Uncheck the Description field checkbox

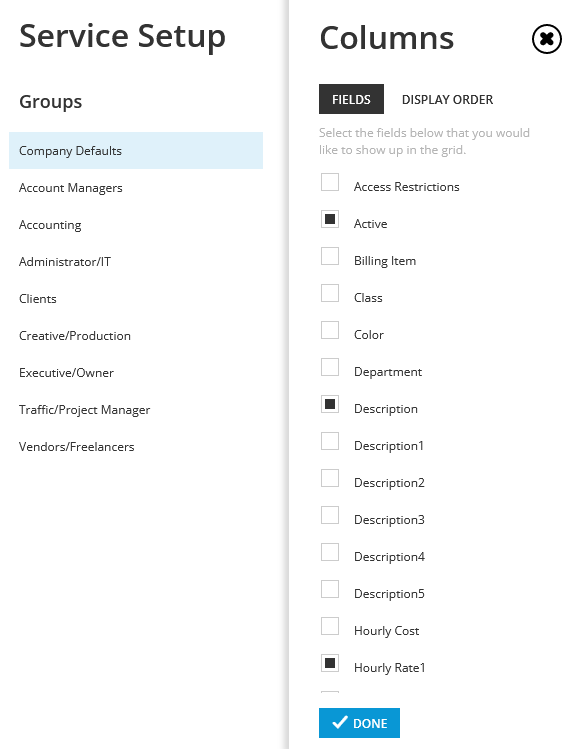pyautogui.click(x=330, y=404)
